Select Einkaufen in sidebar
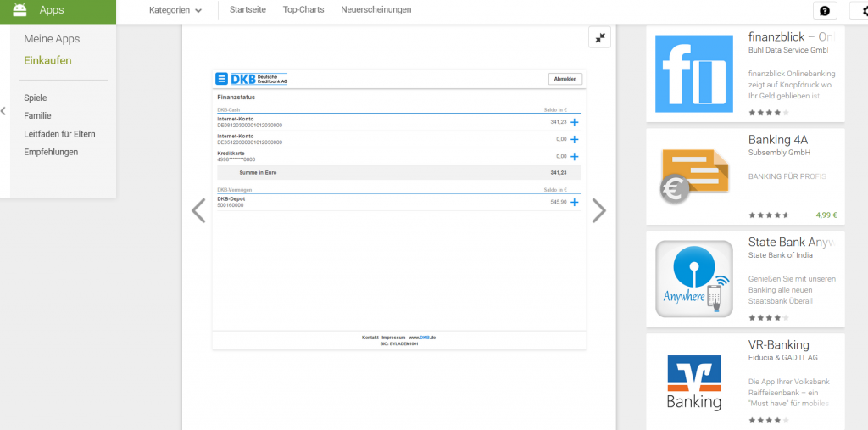The image size is (868, 430). 47,60
